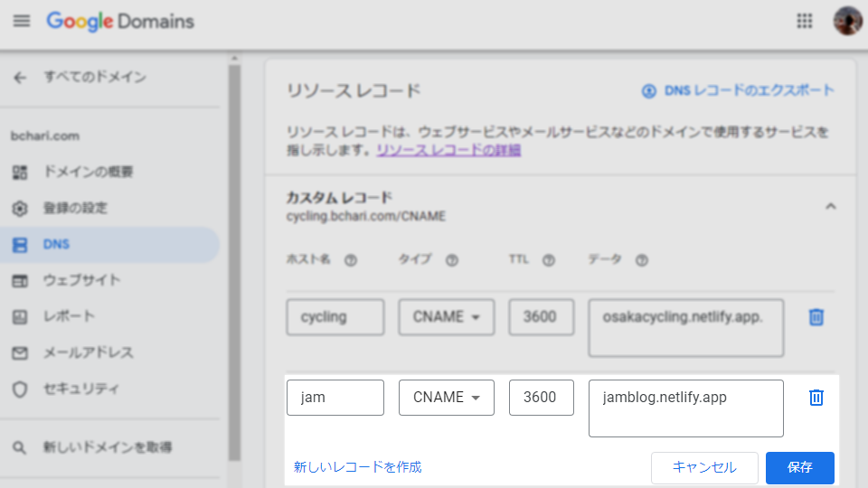
Task: Click the website icon in sidebar
Action: pyautogui.click(x=20, y=281)
